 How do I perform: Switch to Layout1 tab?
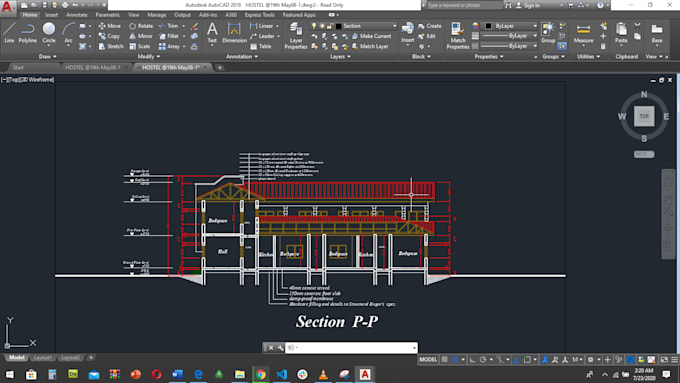(42, 358)
